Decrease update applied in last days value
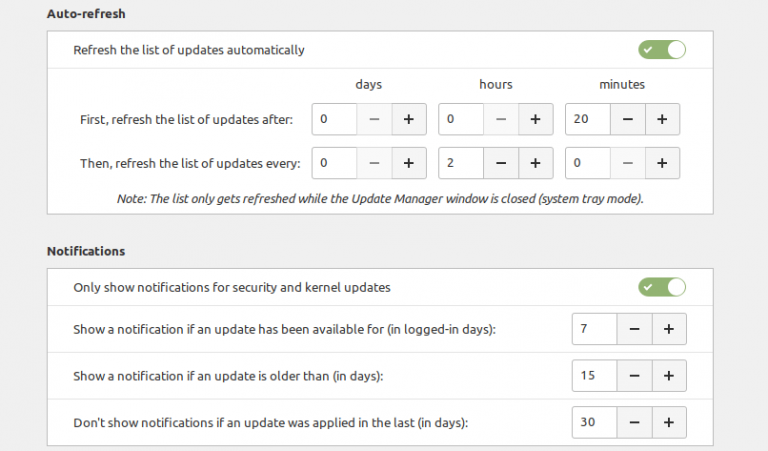 pos(634,422)
